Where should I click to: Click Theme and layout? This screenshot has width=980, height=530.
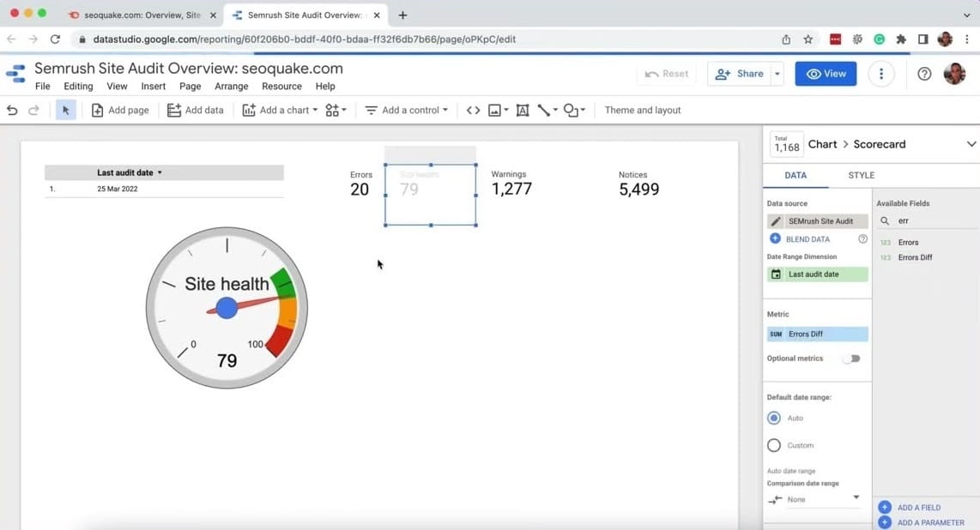click(643, 111)
